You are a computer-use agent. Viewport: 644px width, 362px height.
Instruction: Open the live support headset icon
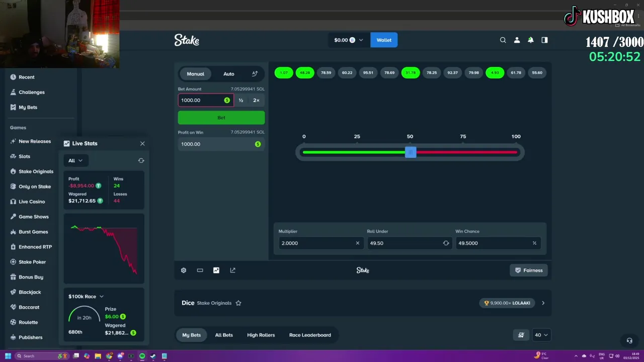point(629,340)
